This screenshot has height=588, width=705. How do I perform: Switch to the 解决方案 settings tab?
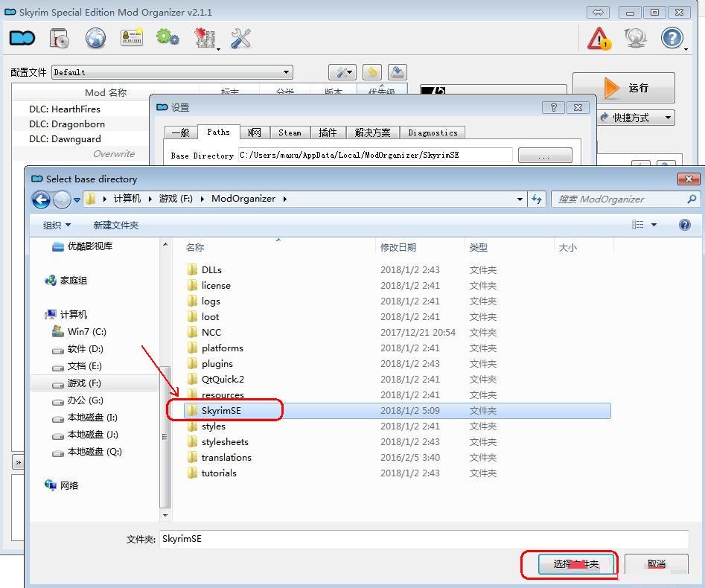coord(372,132)
